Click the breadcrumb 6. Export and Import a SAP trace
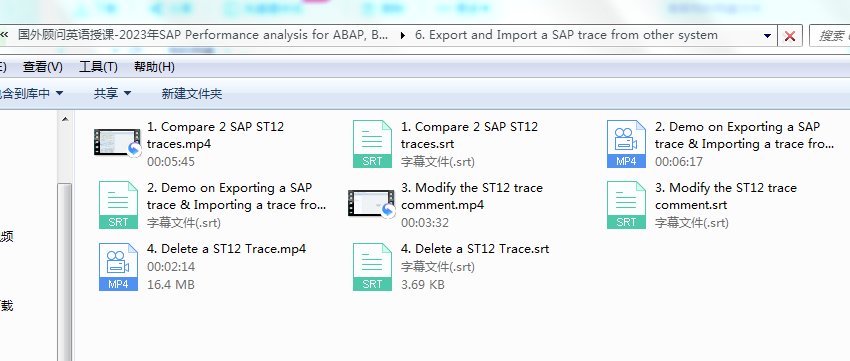 point(566,35)
